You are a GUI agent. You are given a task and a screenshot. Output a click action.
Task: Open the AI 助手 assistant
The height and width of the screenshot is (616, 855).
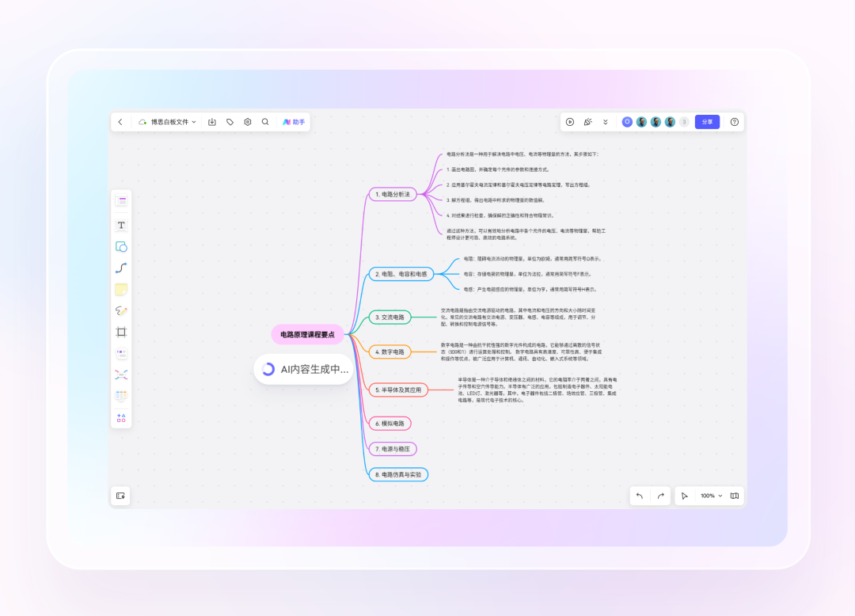pyautogui.click(x=294, y=122)
